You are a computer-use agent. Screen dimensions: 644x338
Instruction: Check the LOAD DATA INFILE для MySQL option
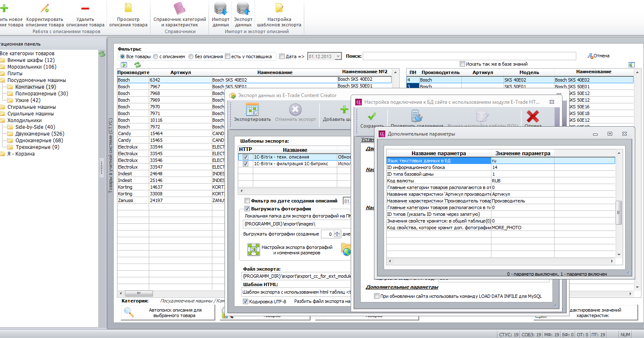point(377,296)
